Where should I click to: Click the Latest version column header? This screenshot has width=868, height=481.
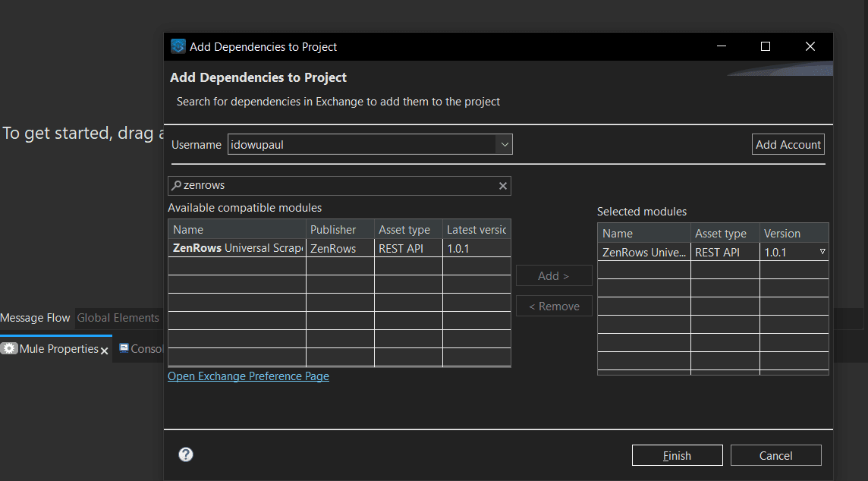[476, 230]
